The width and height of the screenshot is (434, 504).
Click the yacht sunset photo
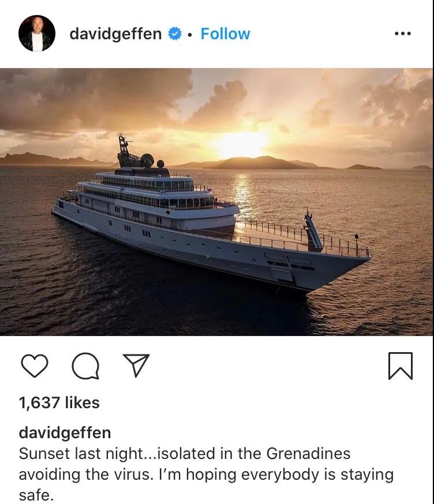[x=216, y=202]
